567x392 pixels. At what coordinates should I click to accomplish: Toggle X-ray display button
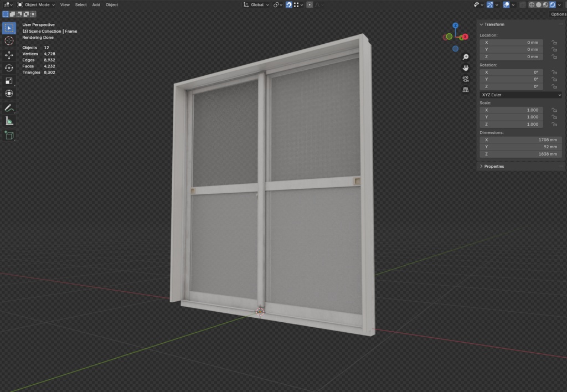coord(523,4)
